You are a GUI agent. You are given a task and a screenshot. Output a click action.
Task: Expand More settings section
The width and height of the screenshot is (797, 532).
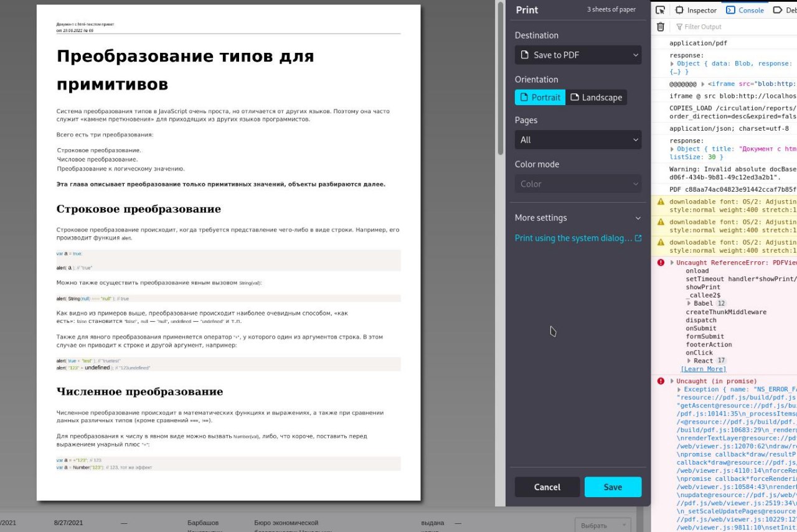(x=578, y=218)
